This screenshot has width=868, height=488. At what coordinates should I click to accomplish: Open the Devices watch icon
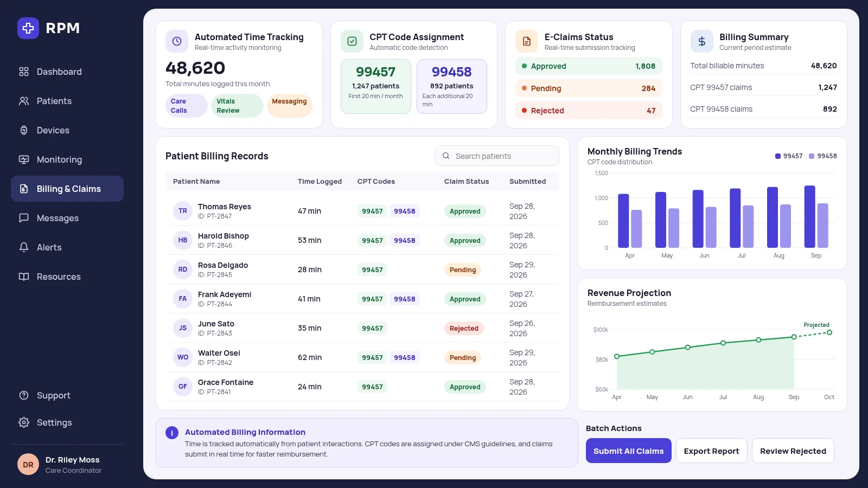(x=24, y=130)
